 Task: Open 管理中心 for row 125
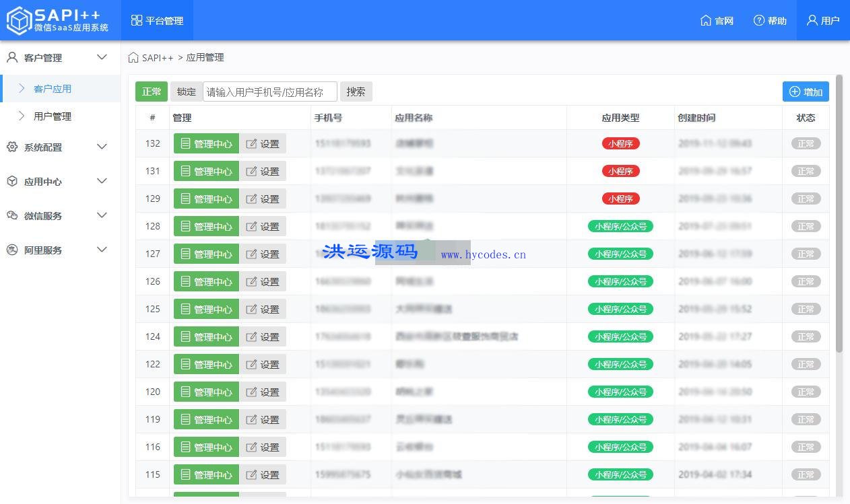[x=206, y=309]
